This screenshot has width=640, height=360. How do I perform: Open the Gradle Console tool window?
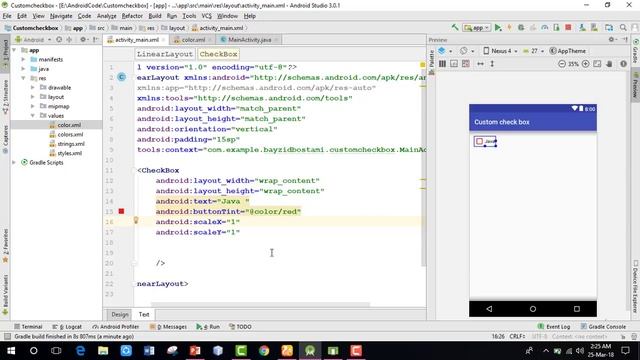pos(603,327)
